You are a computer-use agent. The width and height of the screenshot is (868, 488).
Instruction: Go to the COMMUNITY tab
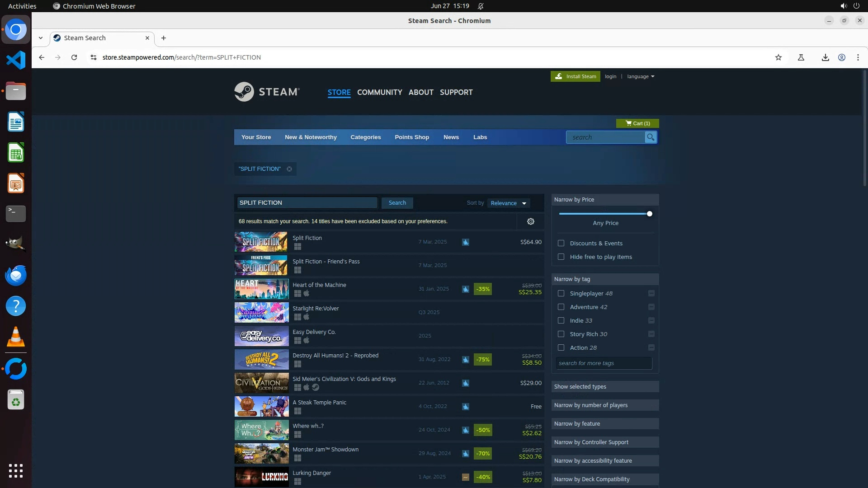[379, 92]
